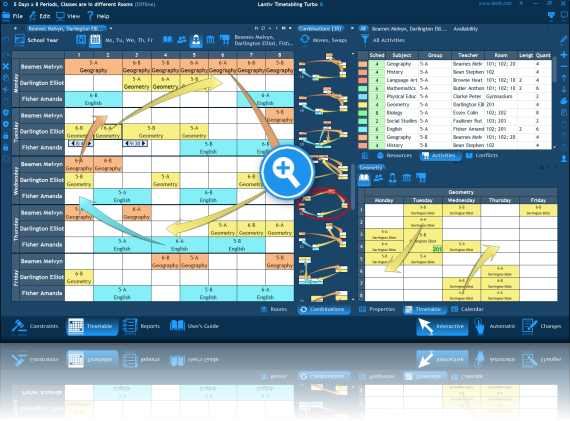
Task: Click the subjects book icon in timetable toolbar
Action: coord(168,40)
